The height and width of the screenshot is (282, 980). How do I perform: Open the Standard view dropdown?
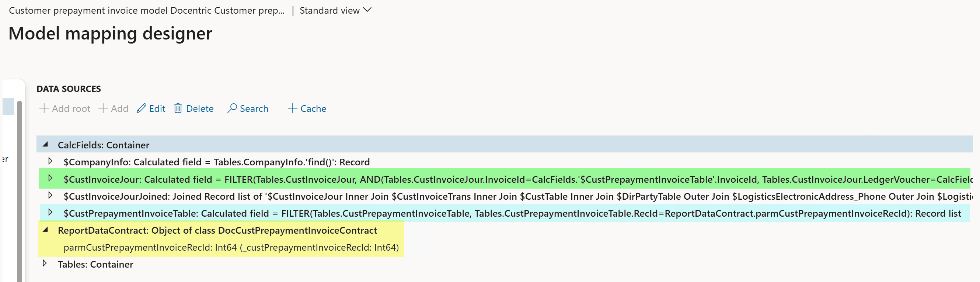pyautogui.click(x=335, y=10)
